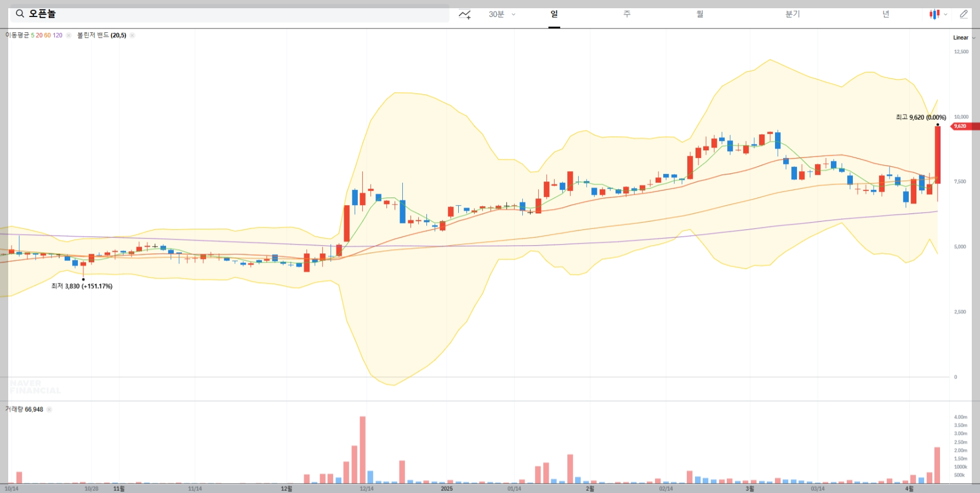Click the 오픈놀 stock search field
The height and width of the screenshot is (493, 980).
coord(230,14)
